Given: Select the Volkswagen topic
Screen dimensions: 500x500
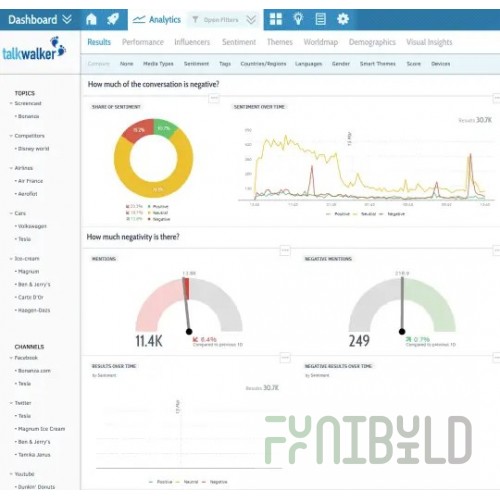Looking at the screenshot, I should pyautogui.click(x=32, y=226).
